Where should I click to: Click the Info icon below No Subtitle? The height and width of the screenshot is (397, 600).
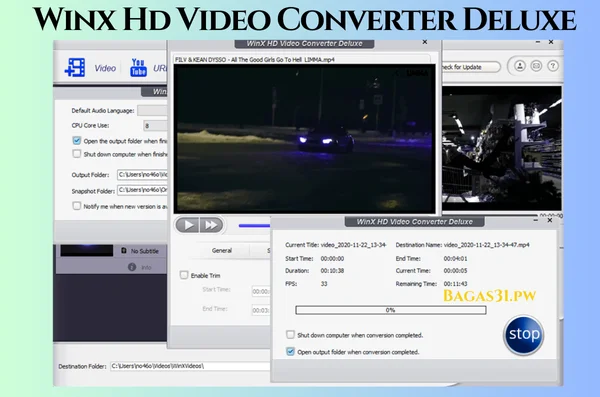(132, 267)
